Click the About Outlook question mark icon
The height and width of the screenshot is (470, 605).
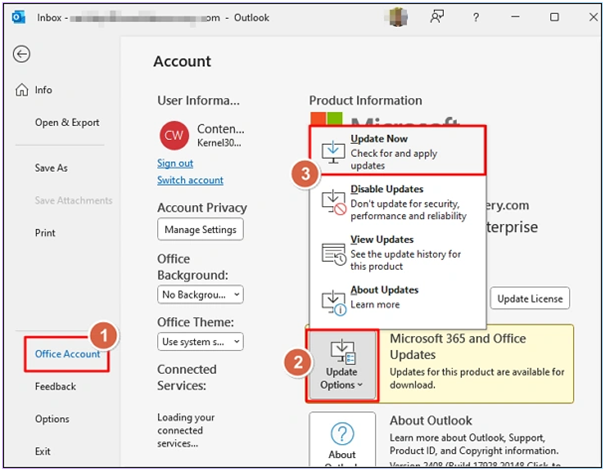[342, 432]
